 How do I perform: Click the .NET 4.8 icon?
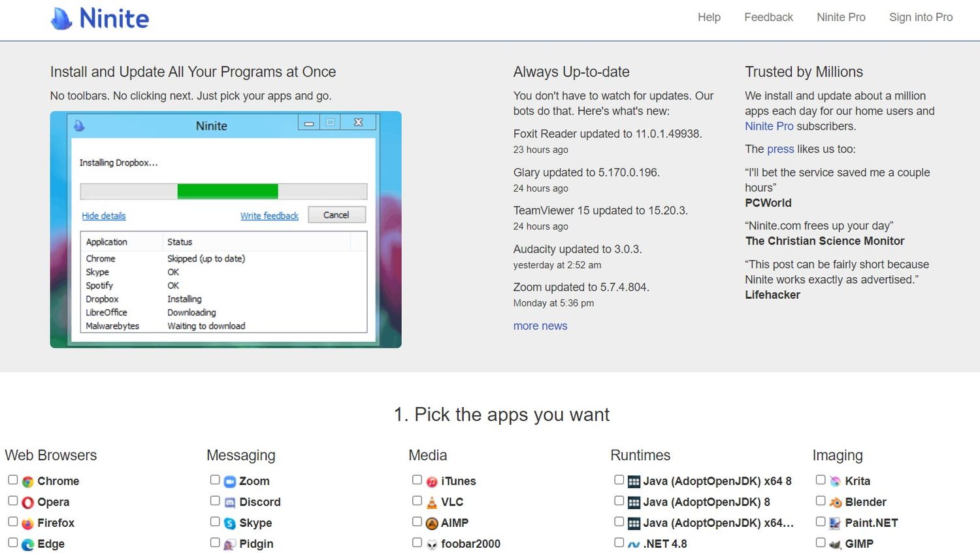click(x=634, y=545)
